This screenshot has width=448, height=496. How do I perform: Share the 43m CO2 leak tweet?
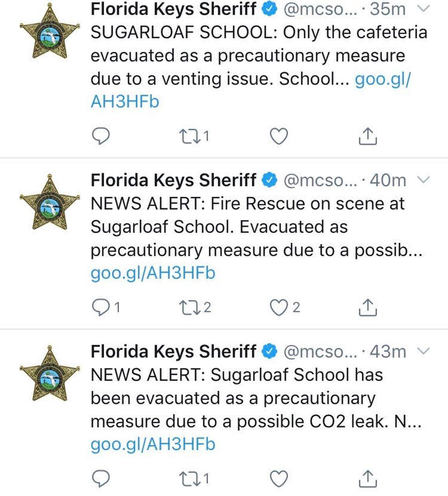(368, 478)
